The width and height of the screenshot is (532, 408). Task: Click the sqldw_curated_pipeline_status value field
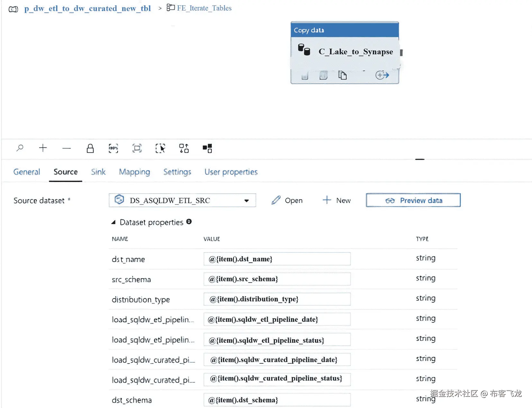point(277,379)
